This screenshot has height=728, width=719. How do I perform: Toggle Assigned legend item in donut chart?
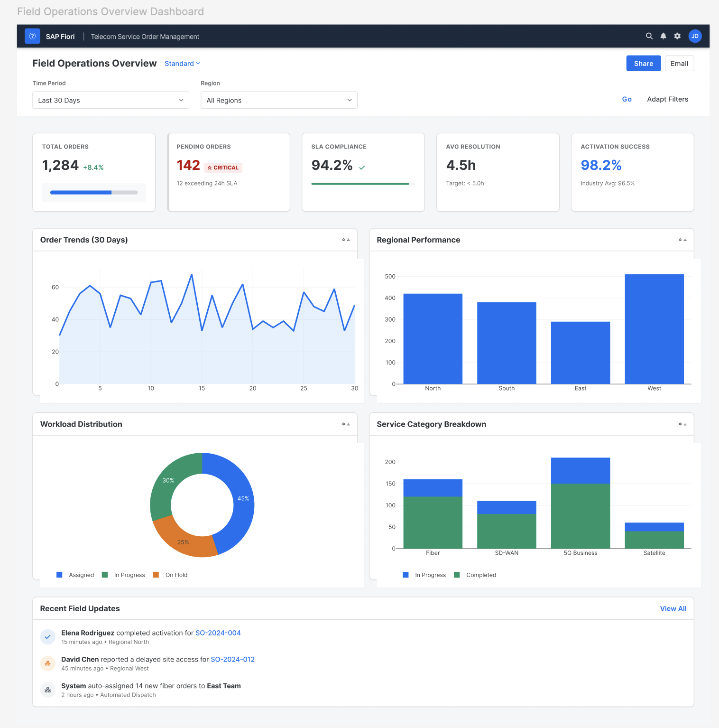[75, 575]
